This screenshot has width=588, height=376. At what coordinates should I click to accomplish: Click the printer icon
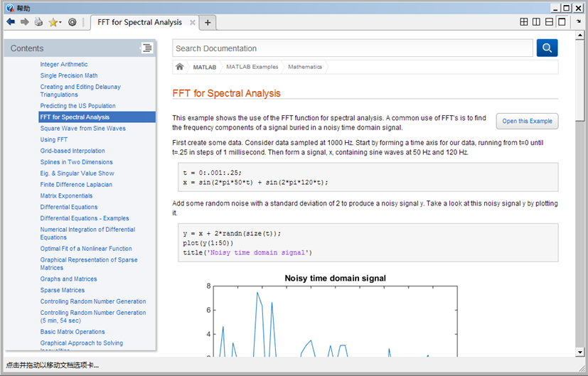pos(38,22)
